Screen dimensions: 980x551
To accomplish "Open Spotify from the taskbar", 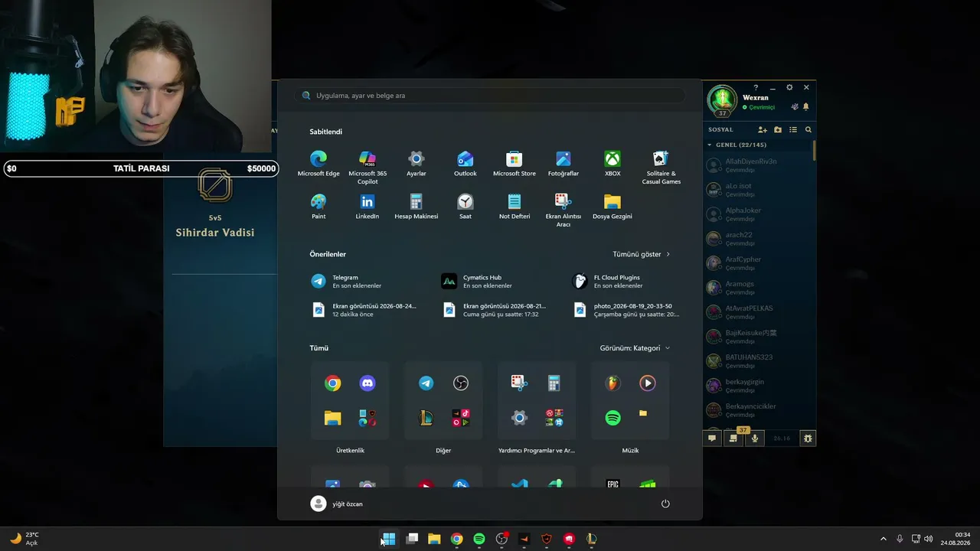I will point(479,539).
